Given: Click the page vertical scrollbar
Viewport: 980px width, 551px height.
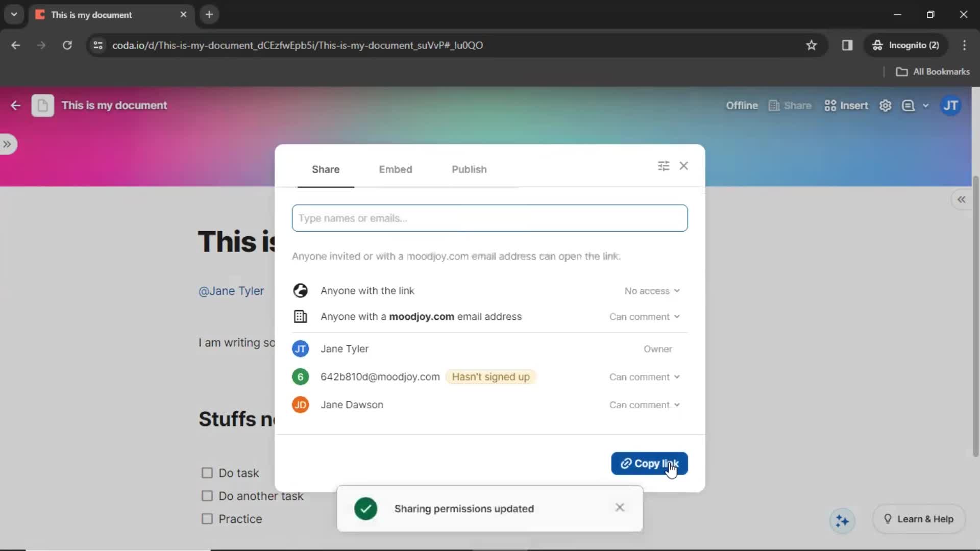Looking at the screenshot, I should (x=975, y=316).
